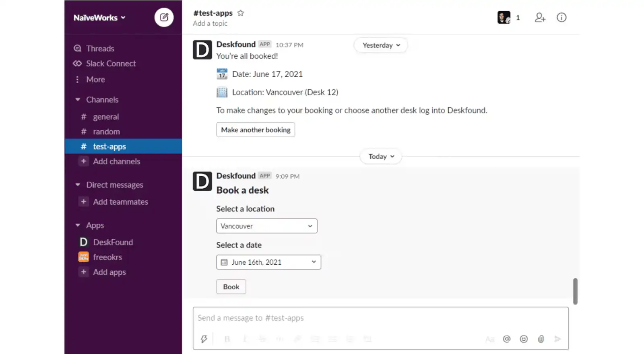Star the #test-apps channel
The height and width of the screenshot is (354, 644).
pyautogui.click(x=241, y=13)
